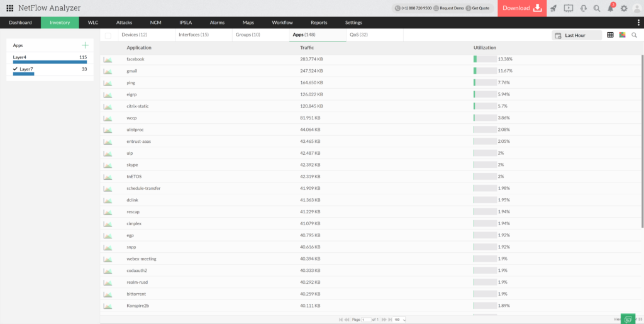Click the rocket quick-start icon
This screenshot has width=644, height=324.
point(553,8)
